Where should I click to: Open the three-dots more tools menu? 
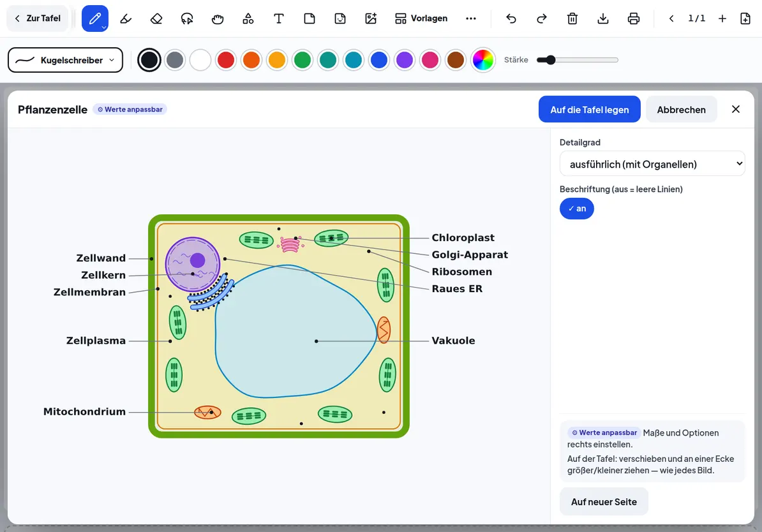(471, 18)
